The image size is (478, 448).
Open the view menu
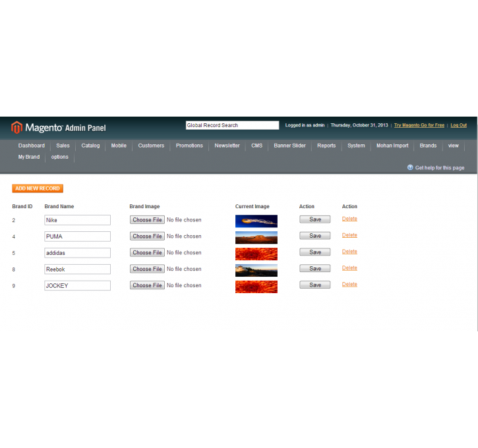pos(454,146)
